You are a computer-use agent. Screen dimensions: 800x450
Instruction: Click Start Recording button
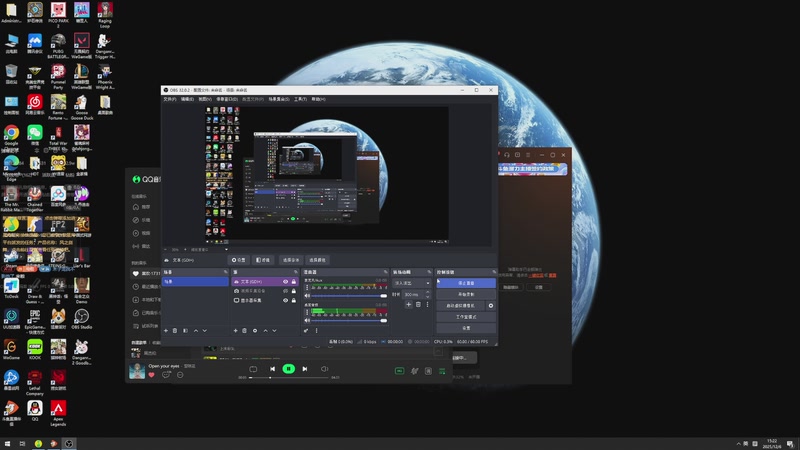466,294
